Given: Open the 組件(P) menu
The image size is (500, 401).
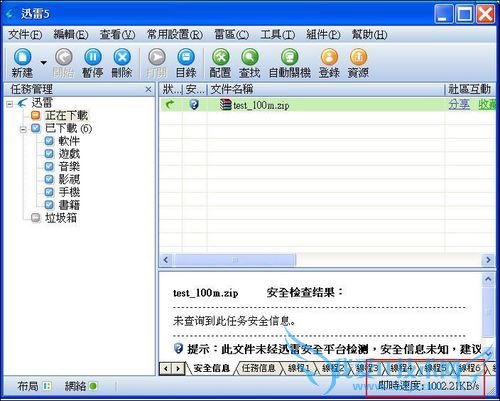Looking at the screenshot, I should (x=323, y=34).
